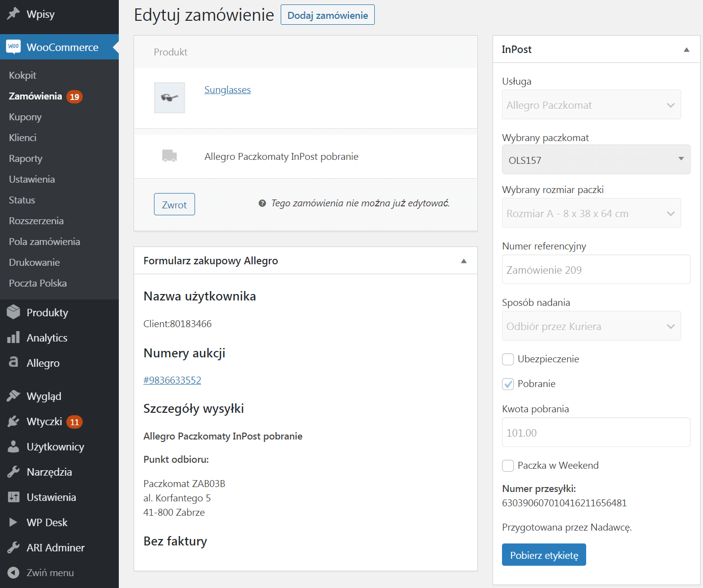
Task: Open WooCommerce Ustawienia submenu item
Action: (32, 179)
